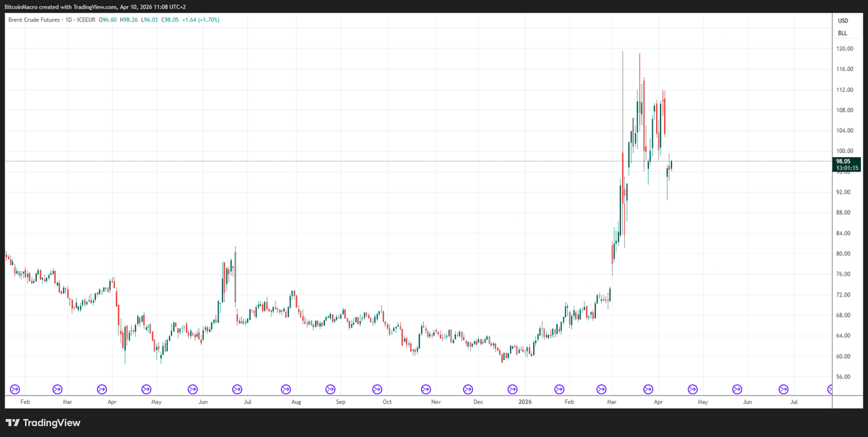Click the 112.00 price axis label
868x437 pixels.
845,90
